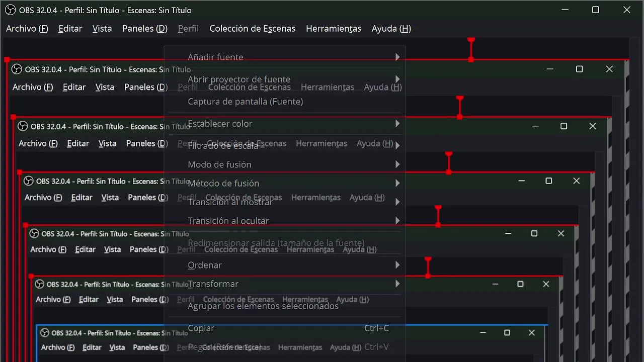644x362 pixels.
Task: Choose Abrir proyector de fuente entry
Action: (285, 79)
